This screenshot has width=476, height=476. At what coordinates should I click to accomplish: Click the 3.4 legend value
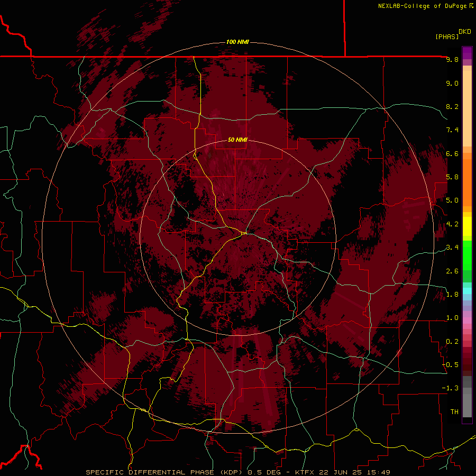click(x=452, y=248)
